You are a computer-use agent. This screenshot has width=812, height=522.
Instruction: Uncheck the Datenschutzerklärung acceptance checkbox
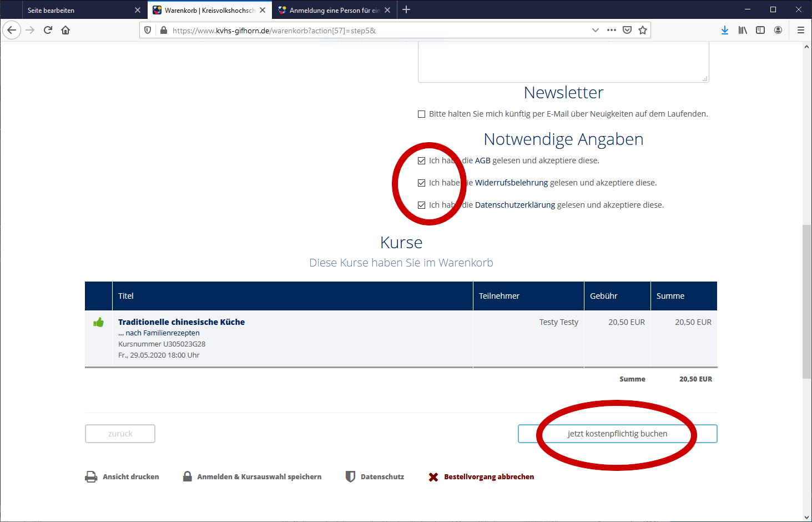pyautogui.click(x=422, y=205)
